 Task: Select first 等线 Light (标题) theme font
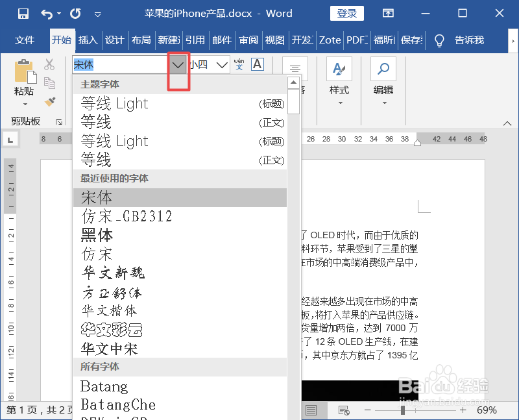pos(180,103)
